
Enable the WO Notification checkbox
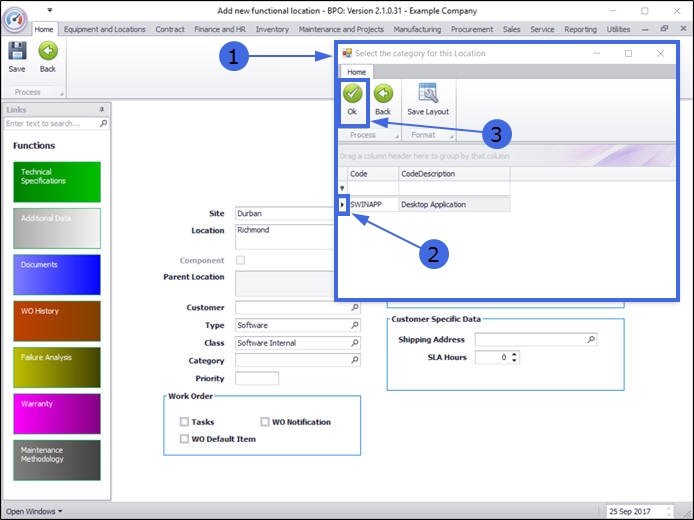tap(265, 422)
